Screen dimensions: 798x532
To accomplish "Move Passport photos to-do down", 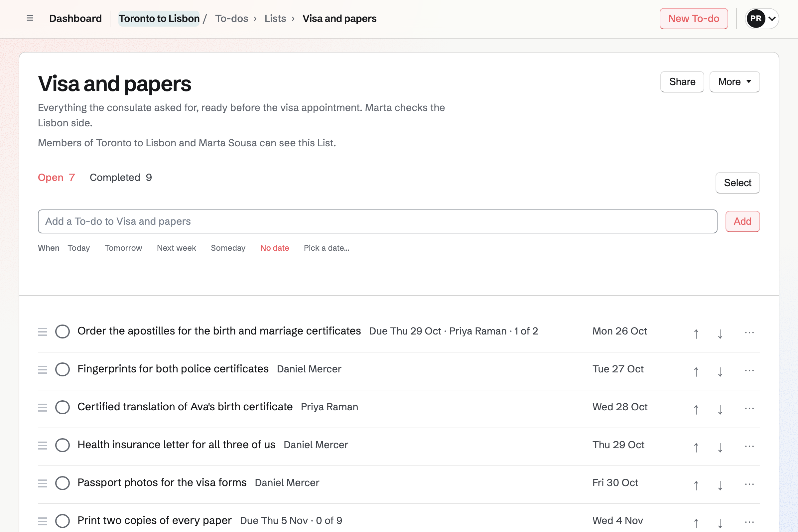I will tap(720, 485).
